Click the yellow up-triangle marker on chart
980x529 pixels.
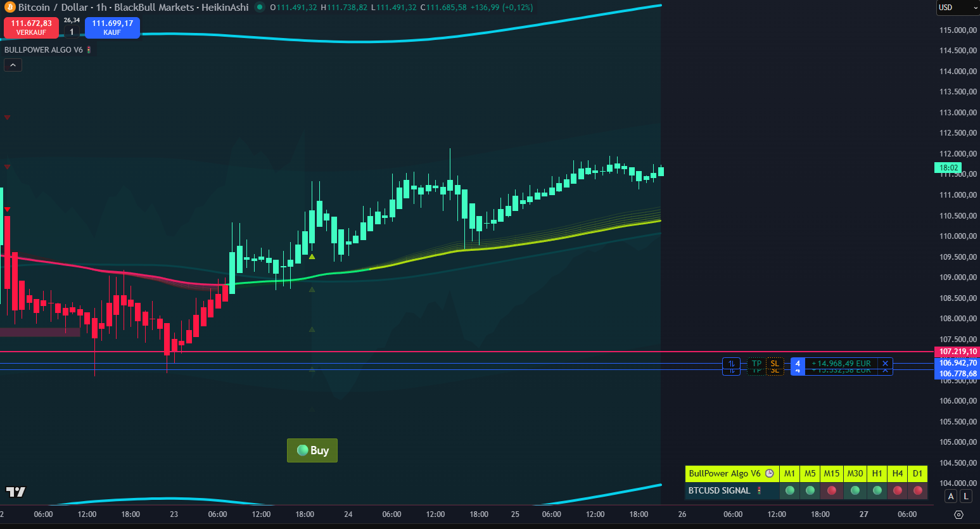(312, 257)
